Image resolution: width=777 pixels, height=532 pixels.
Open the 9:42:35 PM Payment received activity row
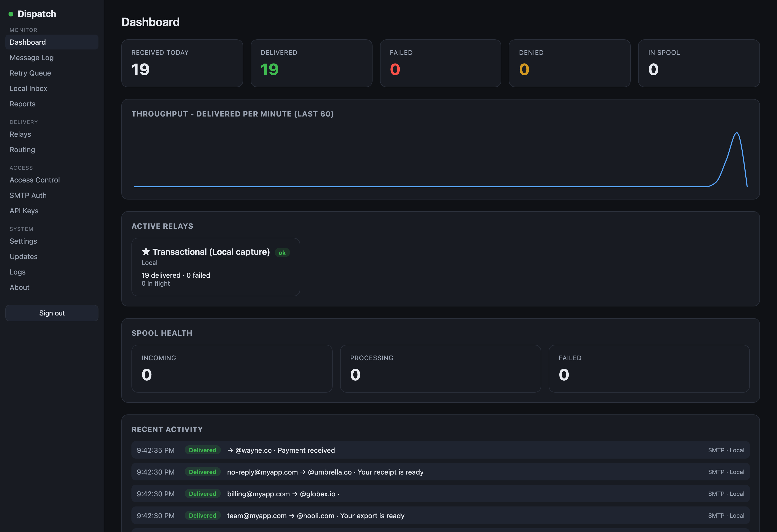(x=440, y=450)
